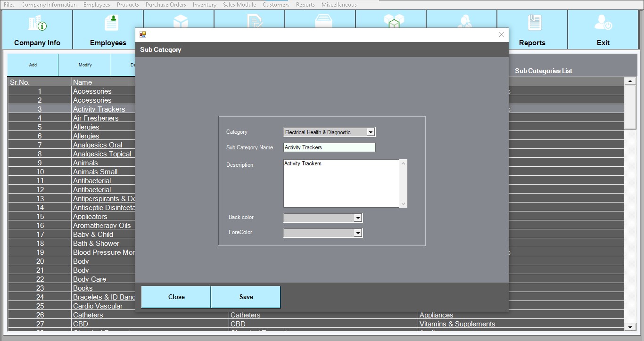Click the Sub Category dialog window icon
This screenshot has width=644, height=341.
[x=143, y=34]
